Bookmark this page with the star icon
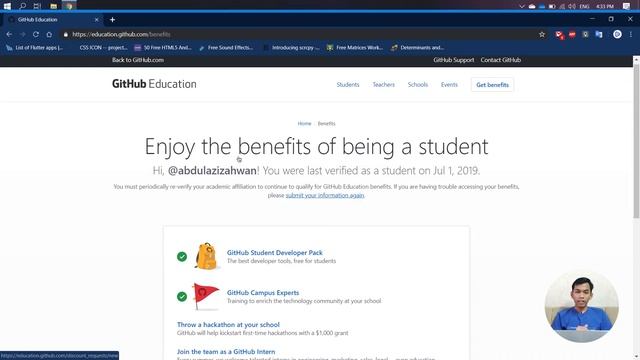 (x=542, y=35)
